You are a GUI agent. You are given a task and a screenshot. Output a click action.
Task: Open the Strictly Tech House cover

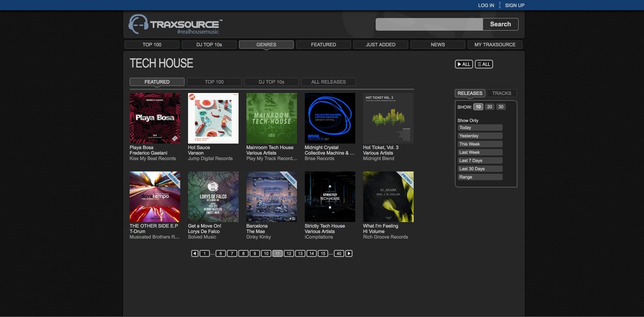click(x=330, y=197)
